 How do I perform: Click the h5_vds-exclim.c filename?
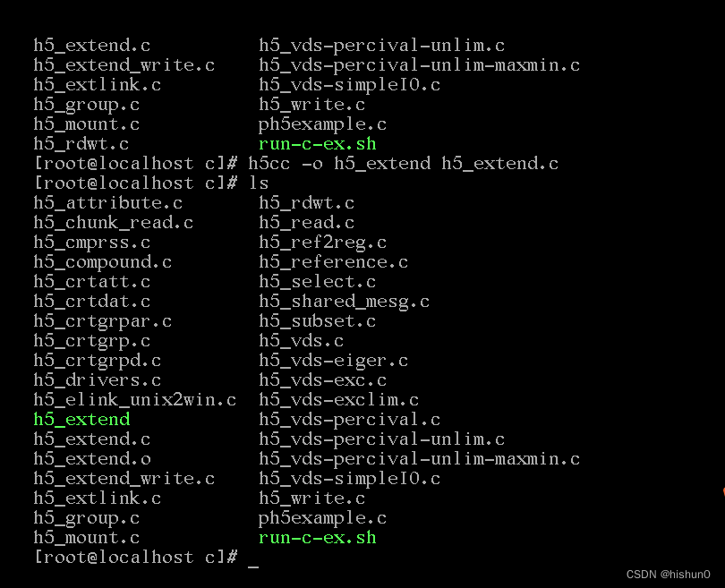[x=339, y=400]
